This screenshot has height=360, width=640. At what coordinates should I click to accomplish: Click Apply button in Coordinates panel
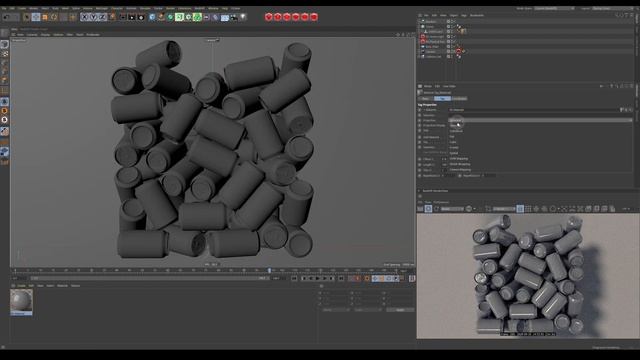point(400,310)
